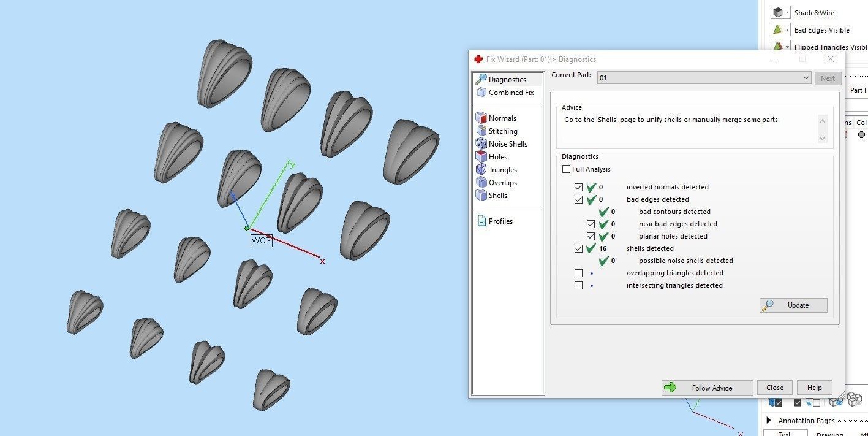The height and width of the screenshot is (436, 868).
Task: Open the Bad Edges Visible dropdown arrow
Action: point(788,29)
